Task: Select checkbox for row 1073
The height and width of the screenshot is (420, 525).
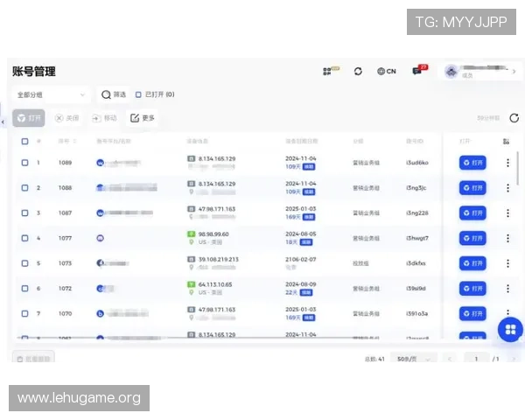Action: (x=24, y=263)
